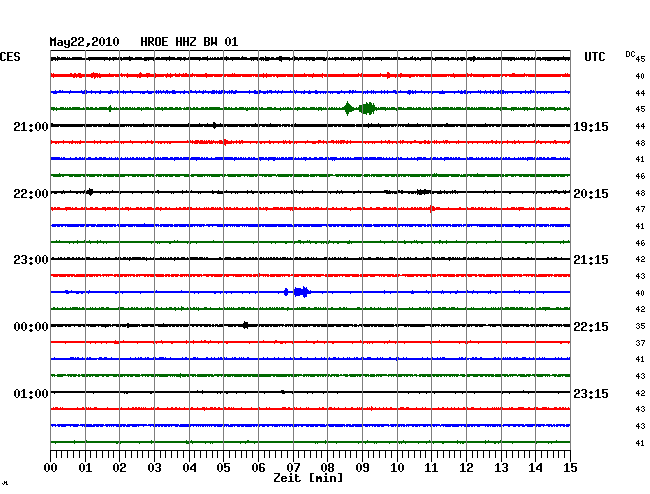Click the large green seismic burst near minute 9
The image size is (650, 494).
tap(367, 109)
